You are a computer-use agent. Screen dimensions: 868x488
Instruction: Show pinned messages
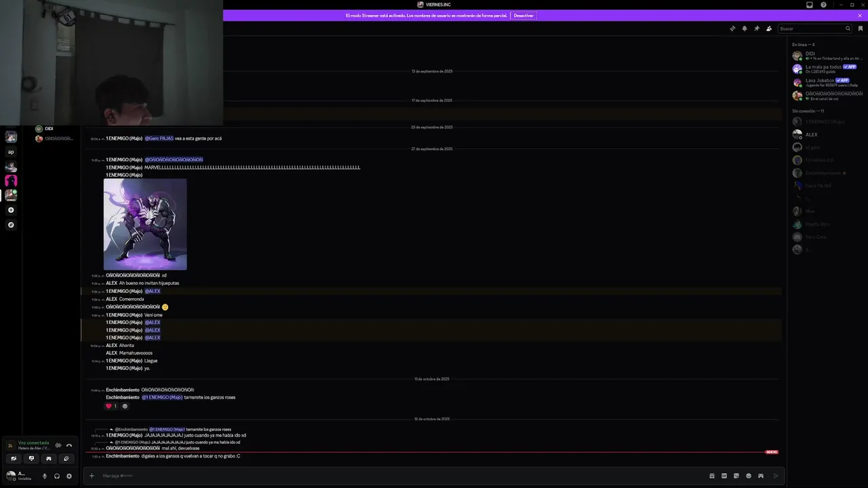[x=757, y=28]
